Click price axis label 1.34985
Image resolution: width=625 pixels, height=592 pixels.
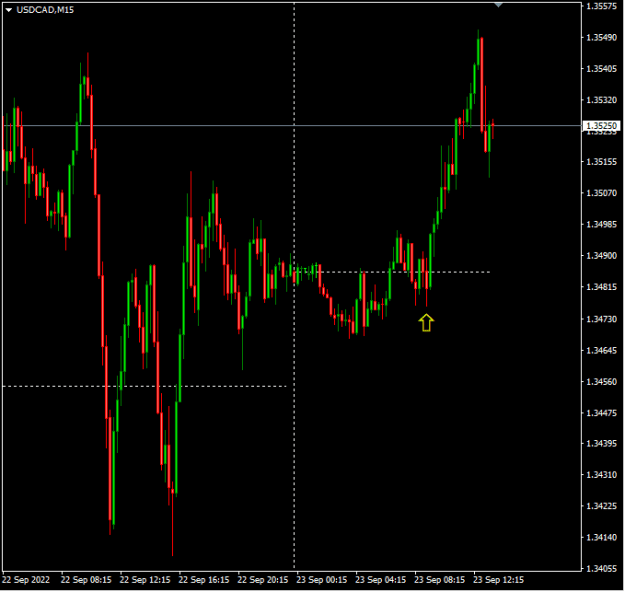pyautogui.click(x=601, y=224)
